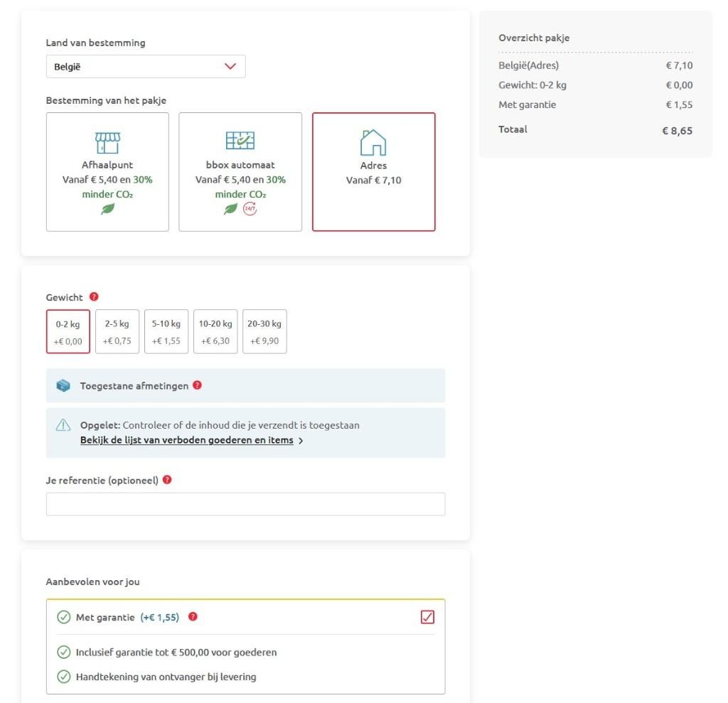Click help icon beside Met garantie price
The width and height of the screenshot is (728, 703).
(x=193, y=617)
